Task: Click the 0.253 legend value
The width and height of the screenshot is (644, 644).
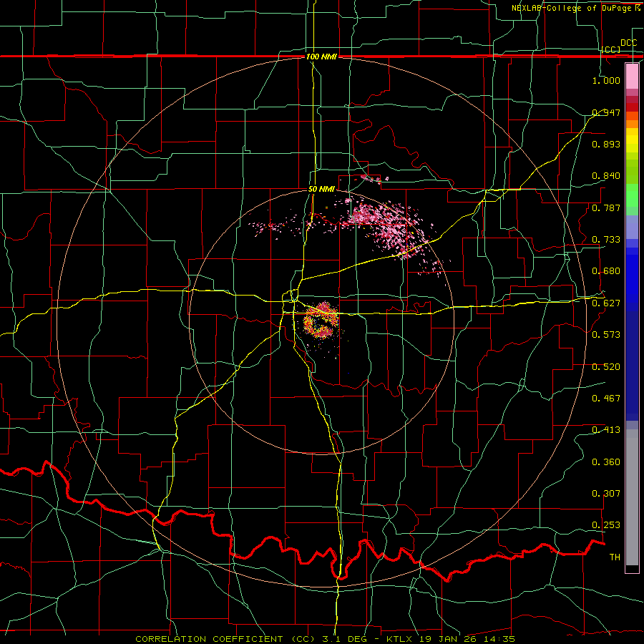Action: (x=606, y=525)
